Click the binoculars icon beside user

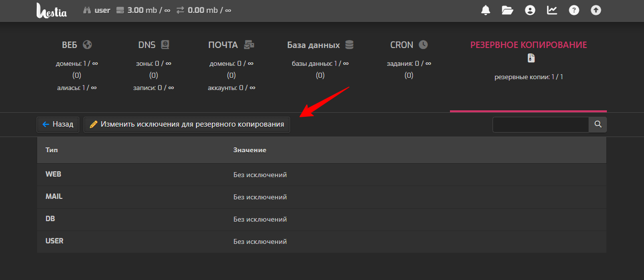[87, 10]
